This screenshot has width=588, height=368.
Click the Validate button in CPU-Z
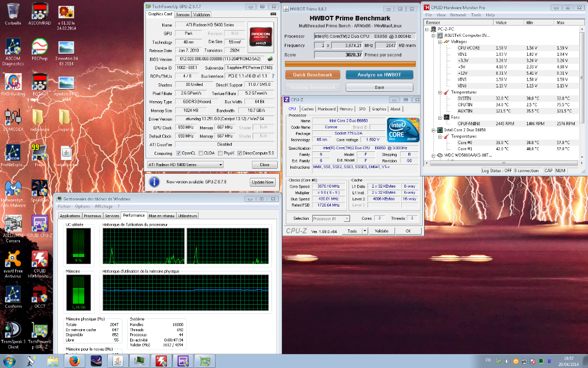click(381, 231)
